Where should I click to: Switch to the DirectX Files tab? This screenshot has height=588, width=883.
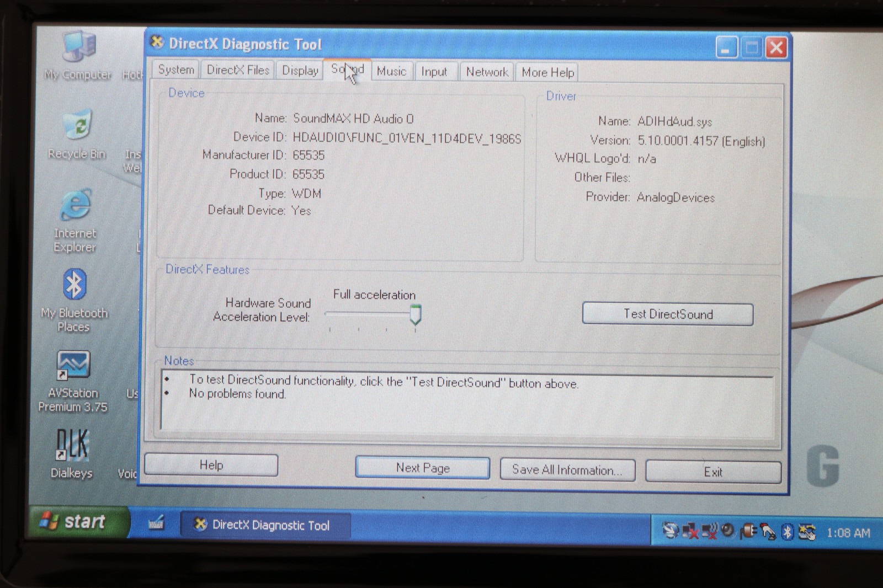238,70
